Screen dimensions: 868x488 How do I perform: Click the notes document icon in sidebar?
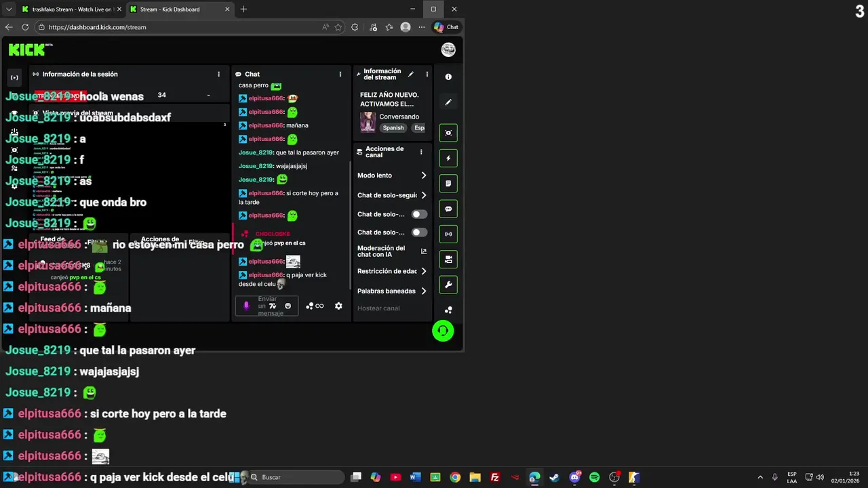point(448,184)
